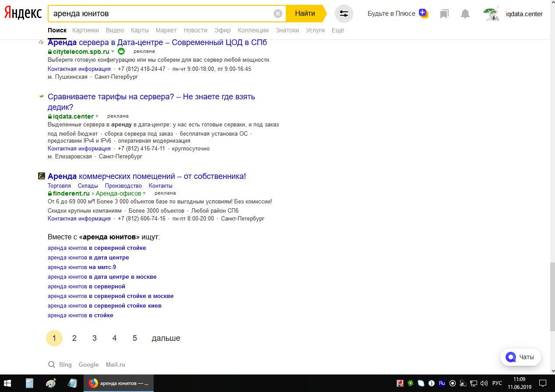Viewport: 555px width, 392px height.
Task: Open Контактная информация for citytelecom
Action: (x=79, y=69)
